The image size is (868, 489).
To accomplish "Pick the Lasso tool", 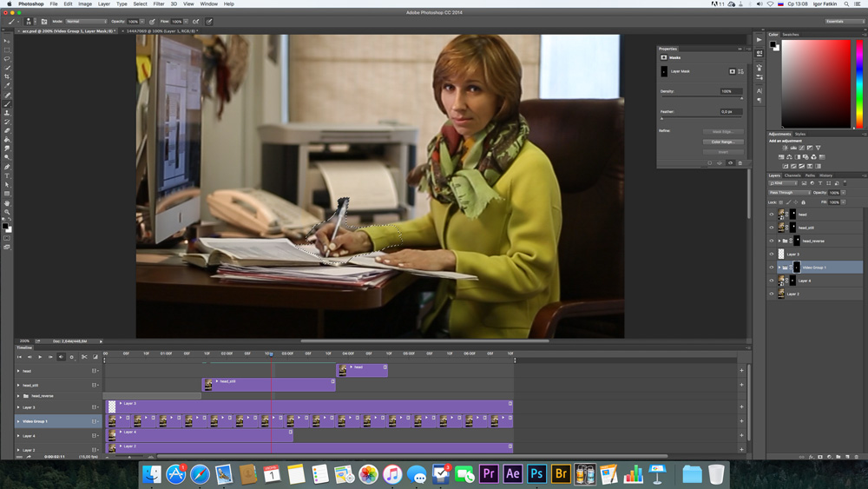I will pyautogui.click(x=7, y=58).
